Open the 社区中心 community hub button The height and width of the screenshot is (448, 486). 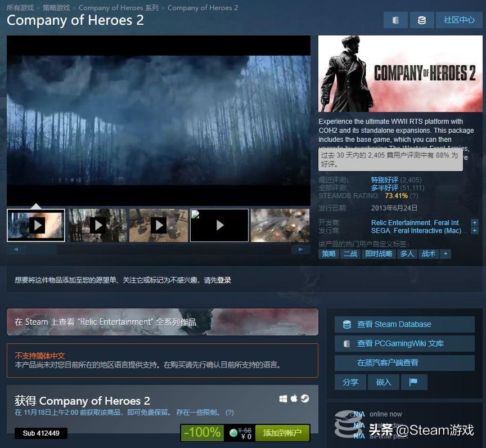click(x=459, y=20)
